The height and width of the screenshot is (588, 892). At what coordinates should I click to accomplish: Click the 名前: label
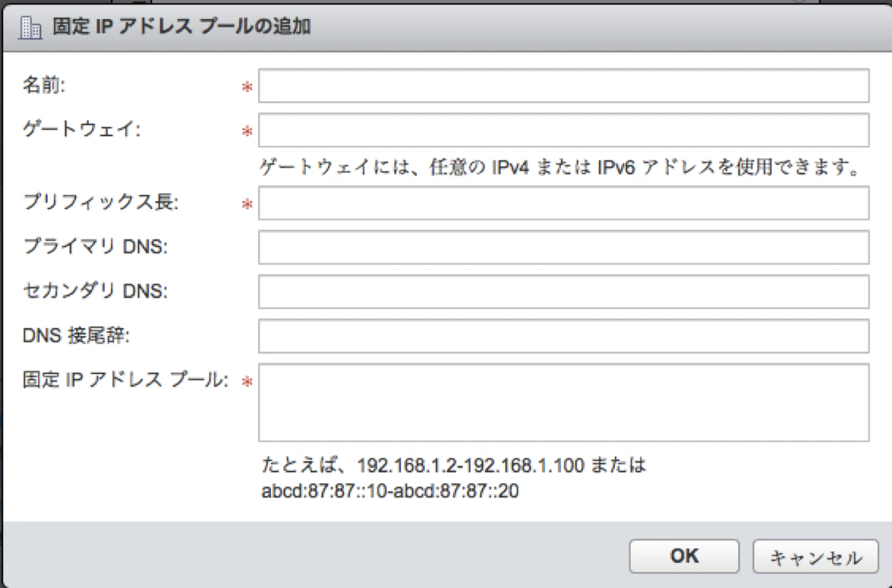tap(44, 85)
